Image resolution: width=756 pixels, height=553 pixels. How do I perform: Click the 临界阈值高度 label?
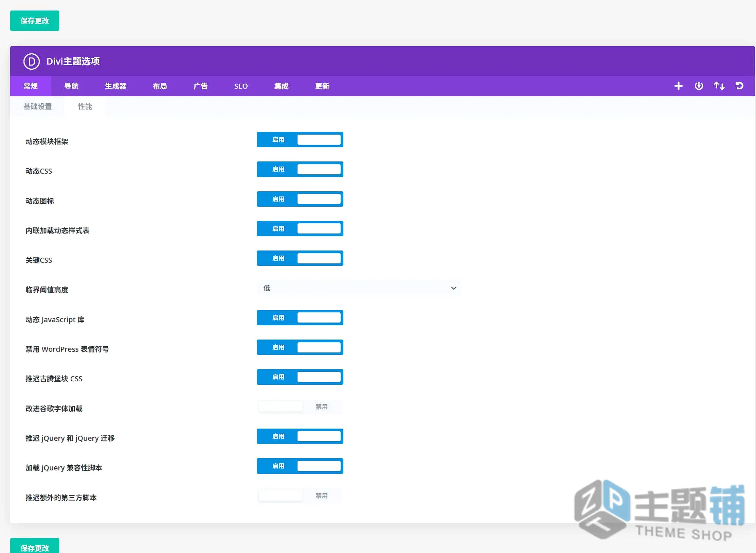tap(47, 290)
